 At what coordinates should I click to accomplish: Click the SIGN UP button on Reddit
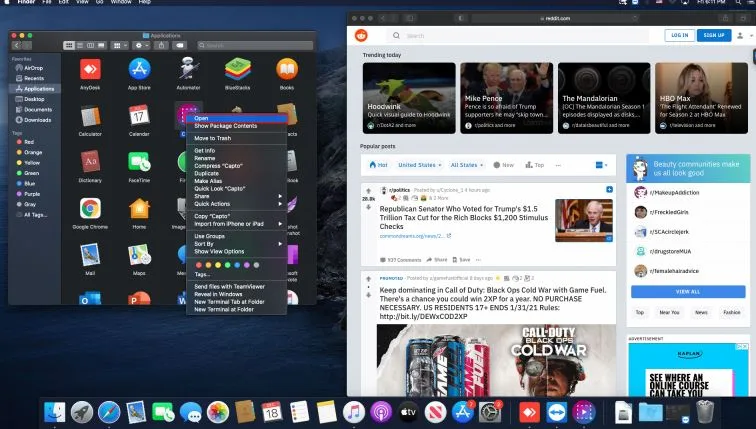click(x=714, y=35)
